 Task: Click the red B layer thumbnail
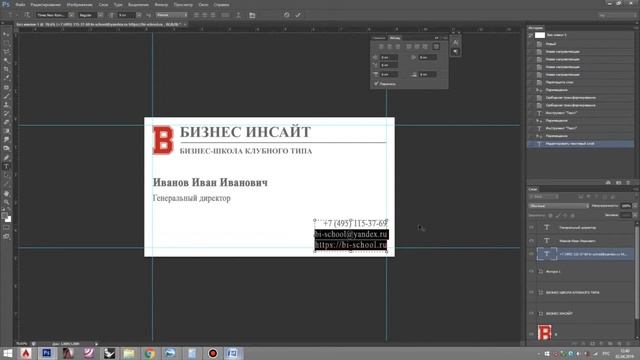pyautogui.click(x=544, y=333)
